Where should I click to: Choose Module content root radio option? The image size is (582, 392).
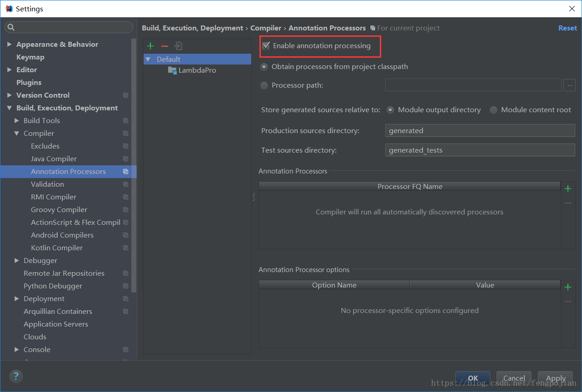pos(493,110)
